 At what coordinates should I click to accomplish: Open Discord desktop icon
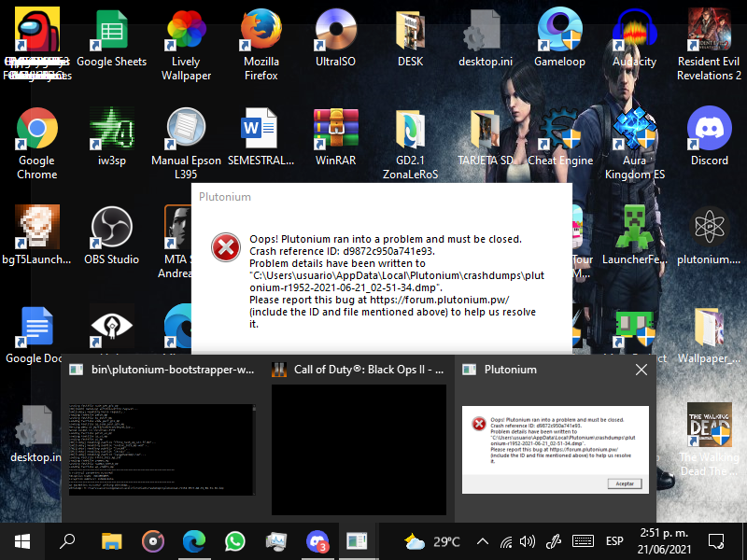tap(710, 137)
